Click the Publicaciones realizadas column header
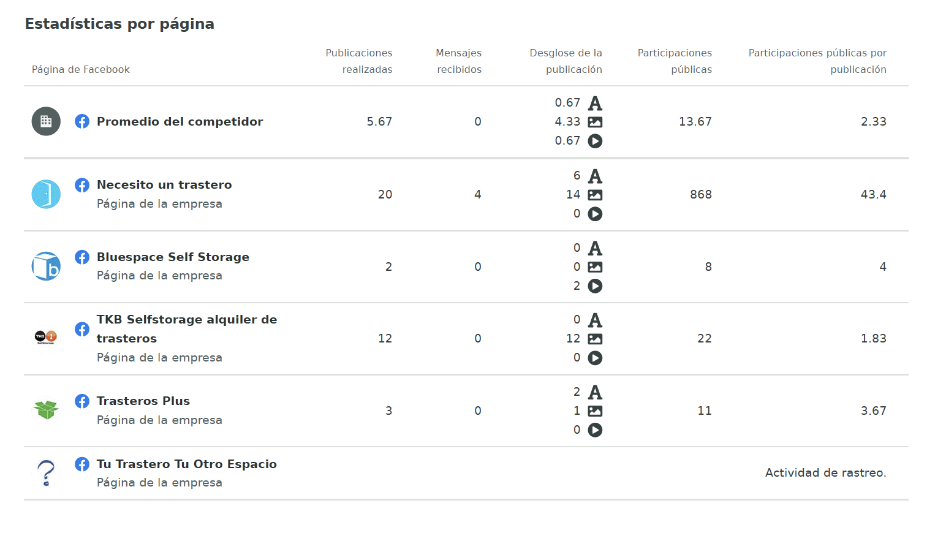Image resolution: width=946 pixels, height=560 pixels. pyautogui.click(x=359, y=61)
